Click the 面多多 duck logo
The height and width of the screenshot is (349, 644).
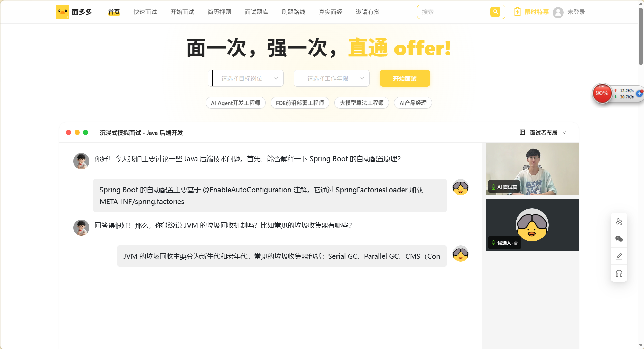click(x=63, y=12)
